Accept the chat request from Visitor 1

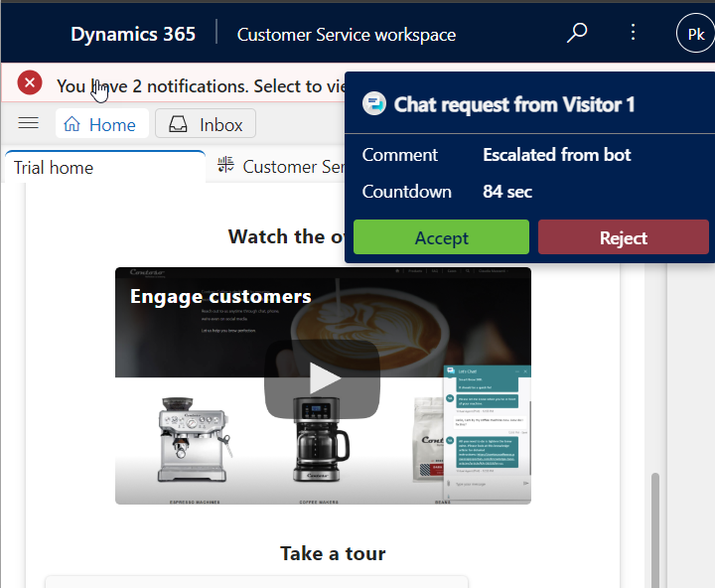[x=441, y=238]
